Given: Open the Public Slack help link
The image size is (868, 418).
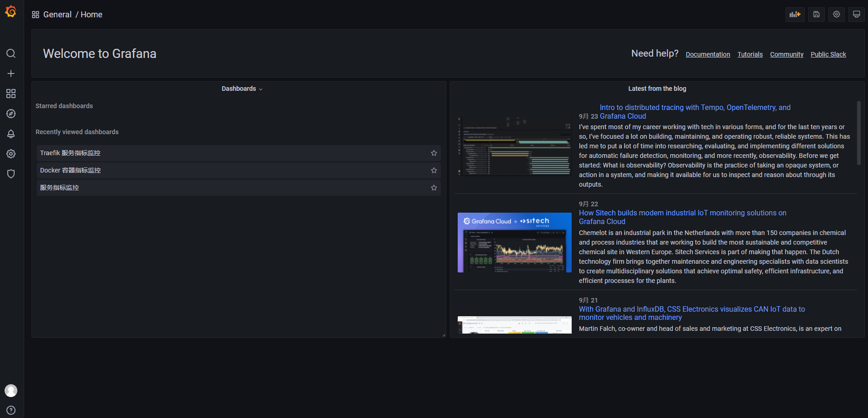Looking at the screenshot, I should [x=828, y=54].
